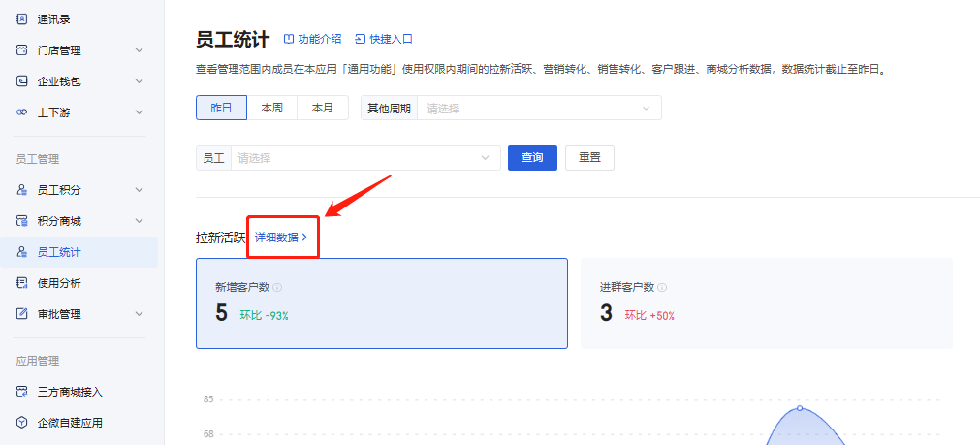Image resolution: width=980 pixels, height=445 pixels.
Task: Click the 拉新活跃 section label
Action: pos(221,238)
